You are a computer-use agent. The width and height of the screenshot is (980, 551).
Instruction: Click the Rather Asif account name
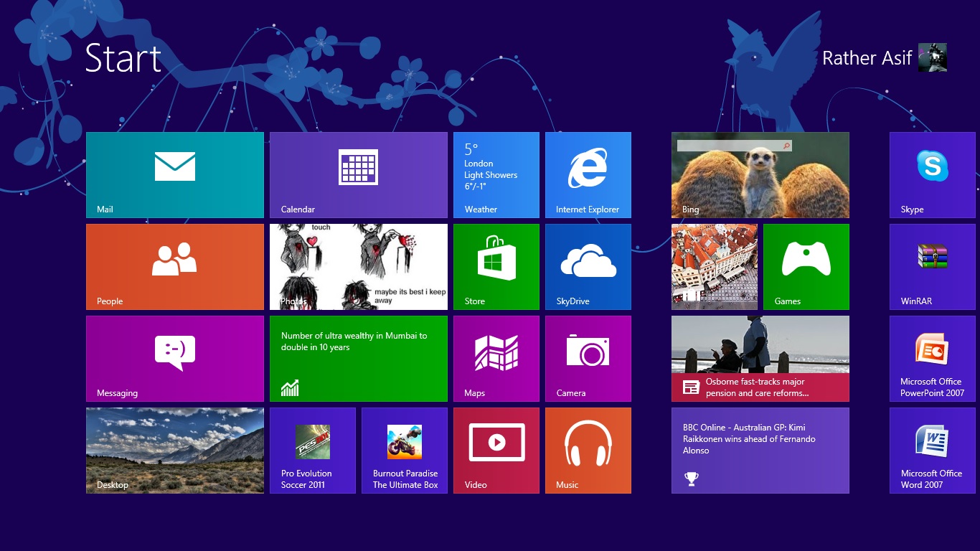867,57
